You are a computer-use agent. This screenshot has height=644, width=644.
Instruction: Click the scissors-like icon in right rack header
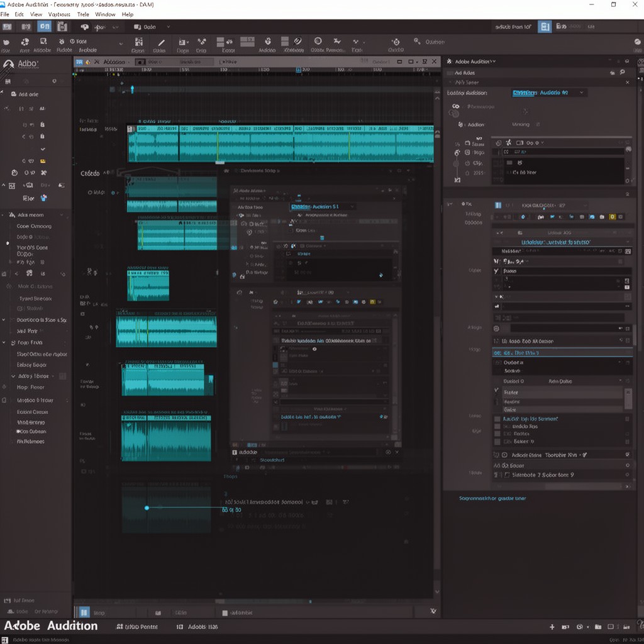(x=508, y=143)
